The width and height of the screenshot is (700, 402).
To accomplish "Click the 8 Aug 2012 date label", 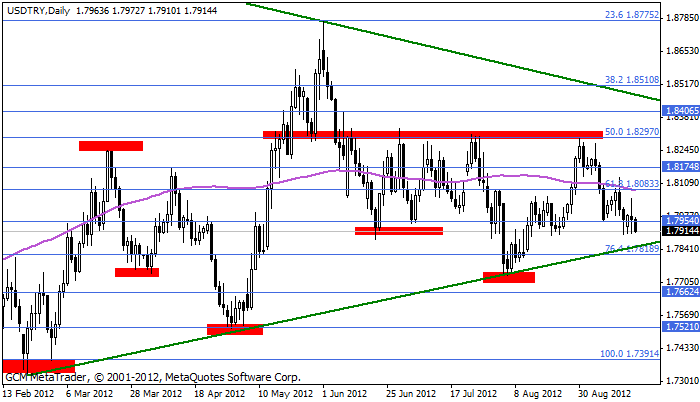I will click(538, 394).
